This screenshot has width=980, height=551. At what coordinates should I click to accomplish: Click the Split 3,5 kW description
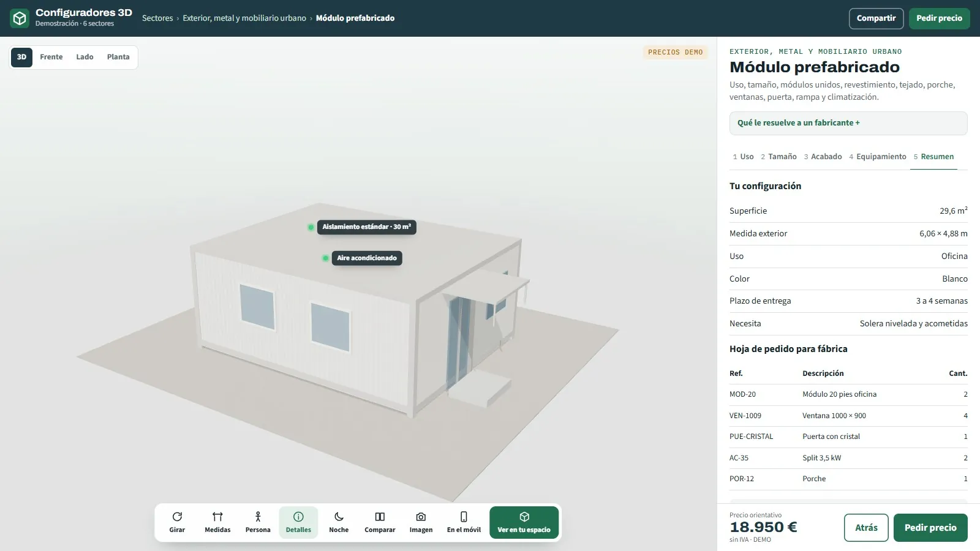pos(822,458)
